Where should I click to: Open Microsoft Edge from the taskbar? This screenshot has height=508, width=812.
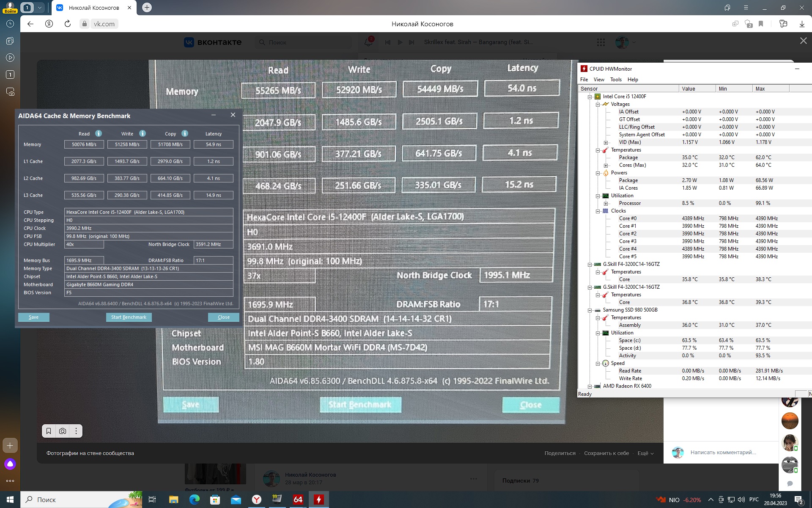(194, 500)
